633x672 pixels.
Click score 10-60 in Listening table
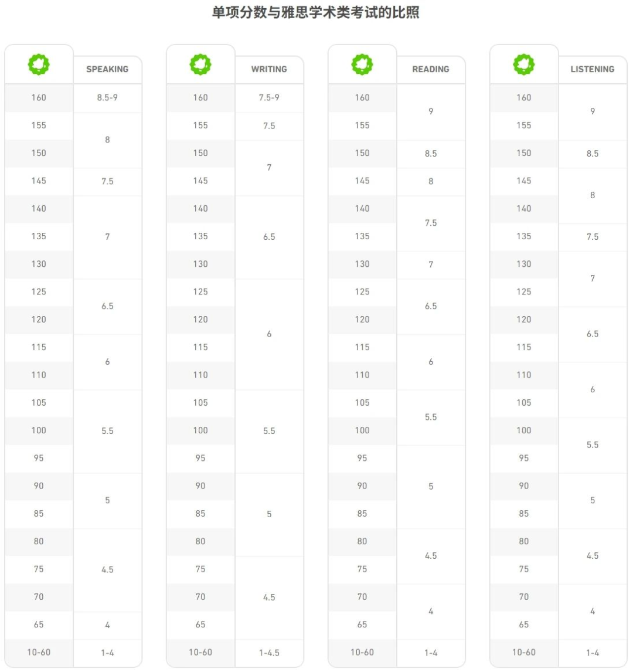point(524,653)
